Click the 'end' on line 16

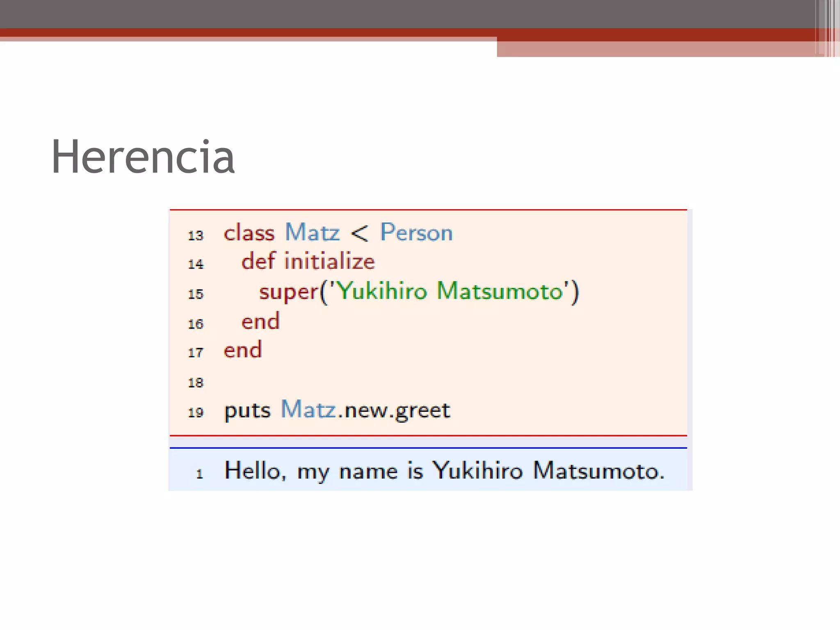coord(260,321)
